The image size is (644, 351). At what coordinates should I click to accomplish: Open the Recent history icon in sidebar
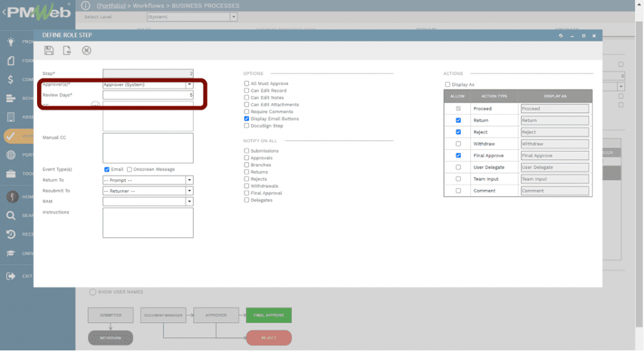click(x=11, y=234)
